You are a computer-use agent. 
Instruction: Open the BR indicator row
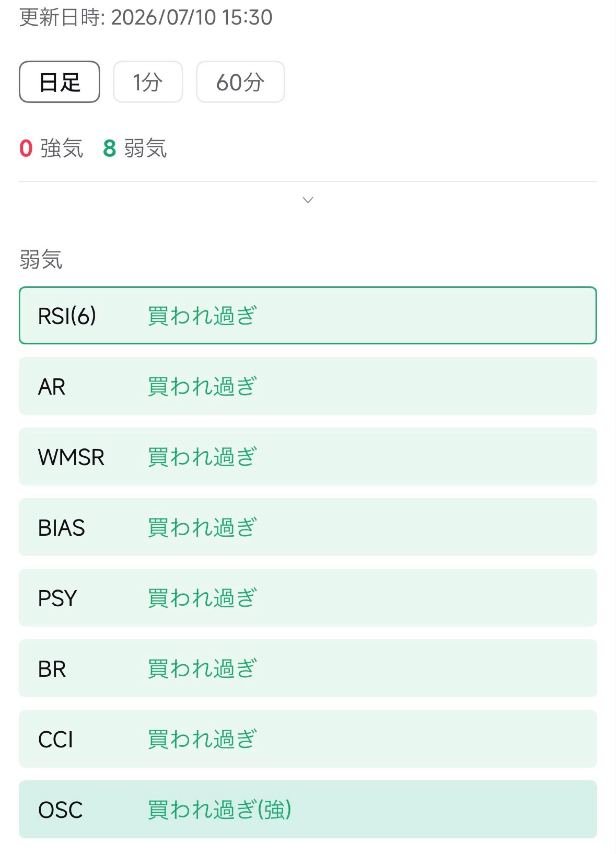click(308, 668)
